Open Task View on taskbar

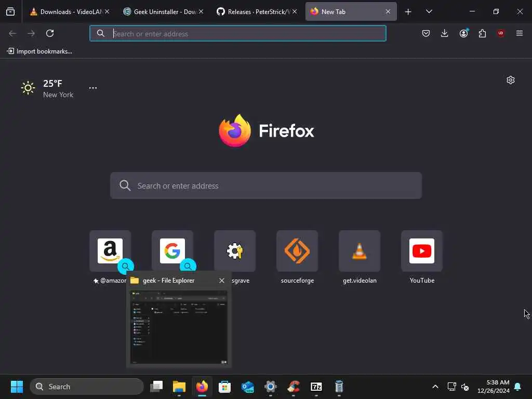tap(156, 387)
